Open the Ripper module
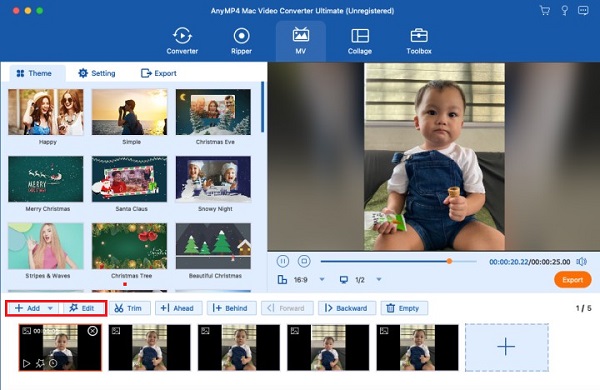The height and width of the screenshot is (390, 600). 241,41
